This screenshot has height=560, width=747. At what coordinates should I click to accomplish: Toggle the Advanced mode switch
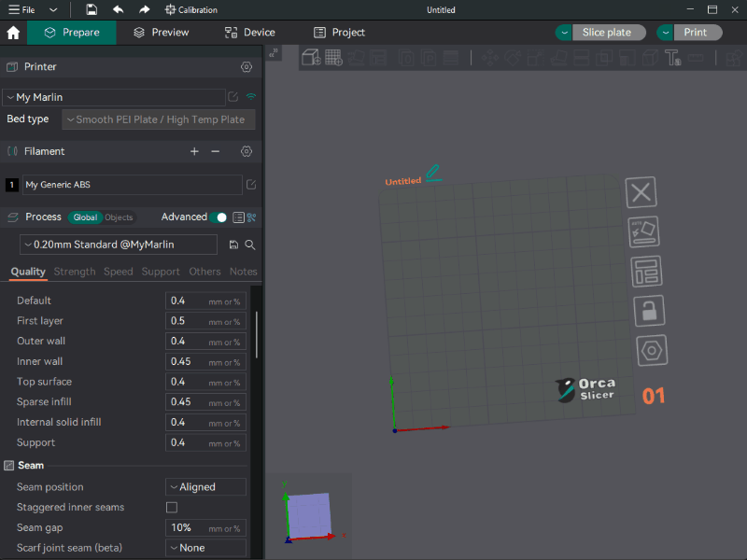coord(218,217)
